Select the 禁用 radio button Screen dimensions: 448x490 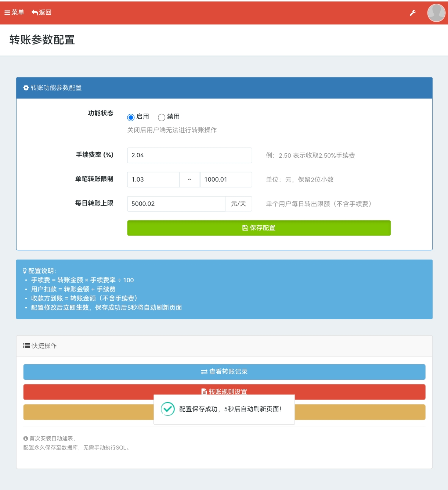click(x=161, y=117)
